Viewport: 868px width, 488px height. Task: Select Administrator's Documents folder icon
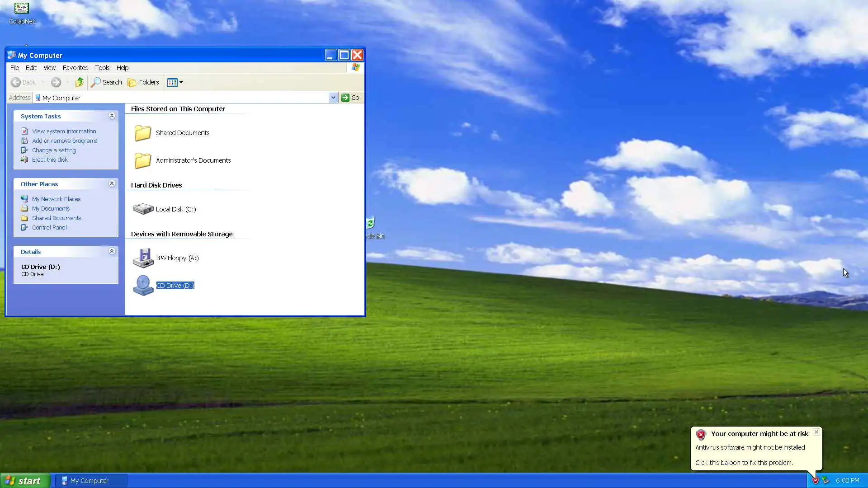pyautogui.click(x=143, y=160)
